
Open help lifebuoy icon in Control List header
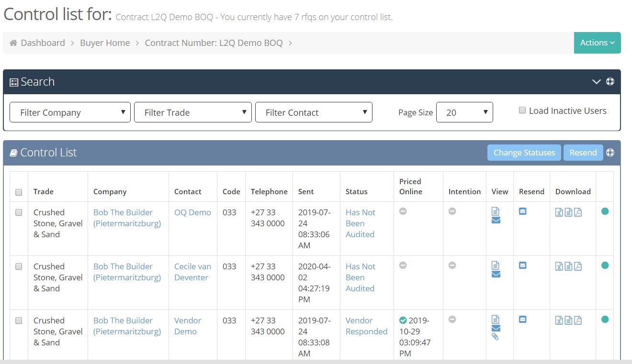click(x=610, y=153)
